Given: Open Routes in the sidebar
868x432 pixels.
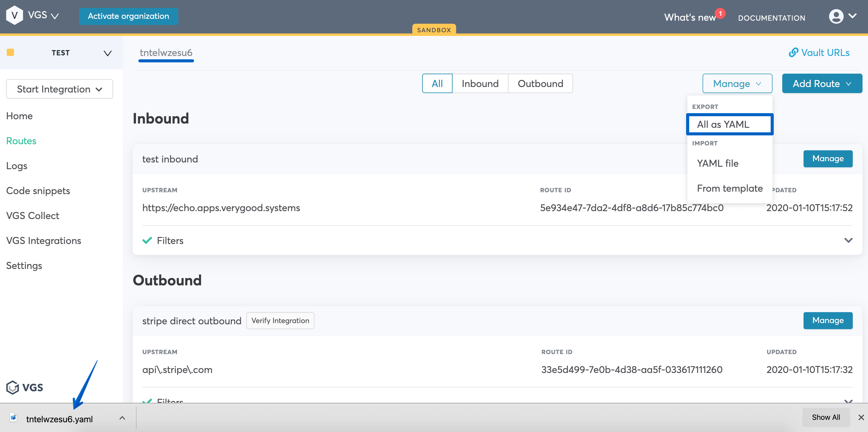Looking at the screenshot, I should 21,141.
